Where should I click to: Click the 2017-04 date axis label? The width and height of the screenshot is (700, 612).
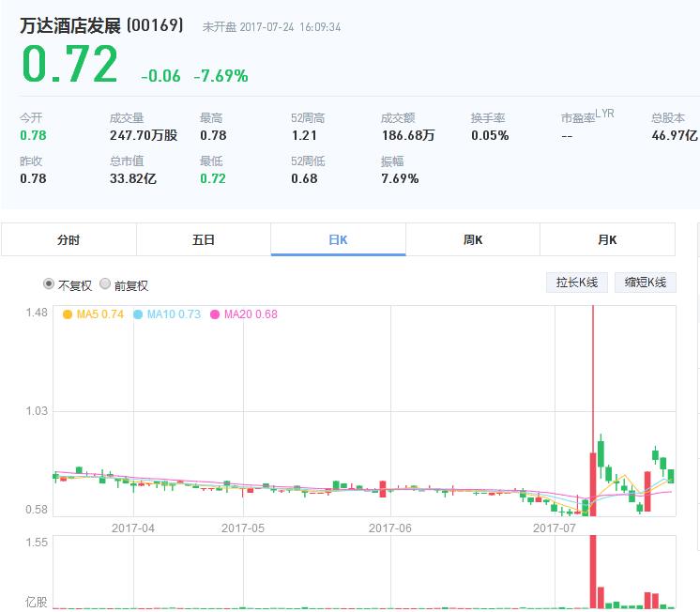click(133, 528)
